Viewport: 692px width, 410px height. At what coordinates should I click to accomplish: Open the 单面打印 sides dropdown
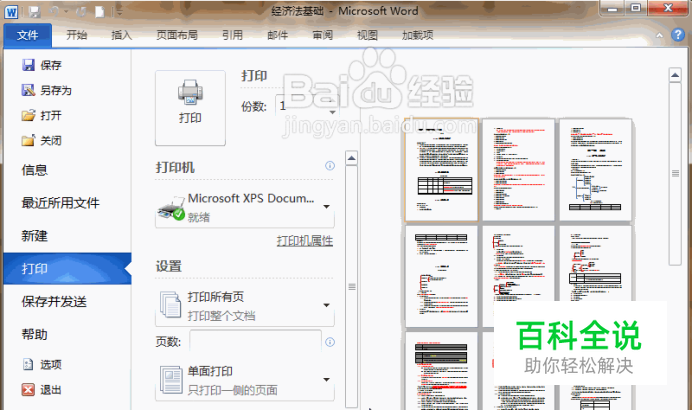point(245,381)
